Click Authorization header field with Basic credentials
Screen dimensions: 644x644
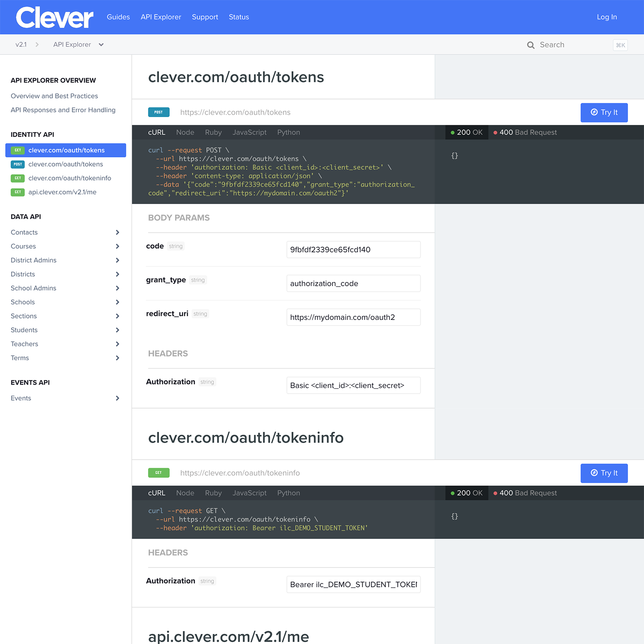(x=353, y=385)
